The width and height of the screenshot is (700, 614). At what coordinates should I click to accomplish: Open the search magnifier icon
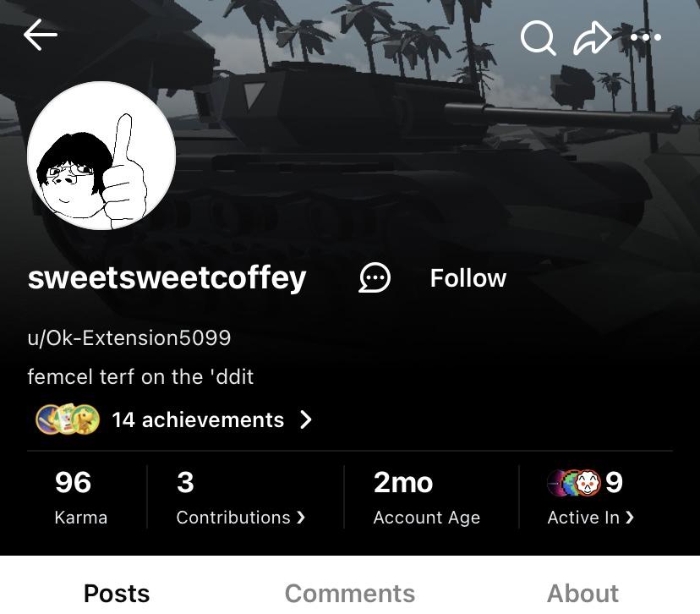[x=538, y=37]
